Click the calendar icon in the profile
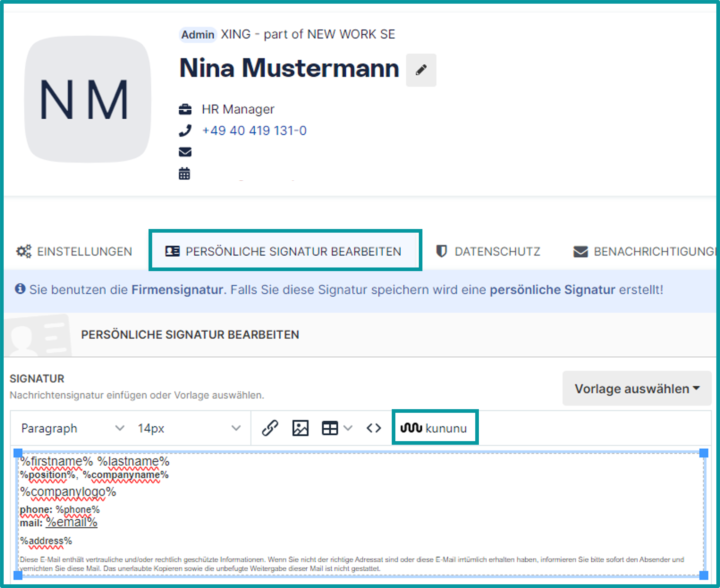This screenshot has height=588, width=720. (x=184, y=173)
